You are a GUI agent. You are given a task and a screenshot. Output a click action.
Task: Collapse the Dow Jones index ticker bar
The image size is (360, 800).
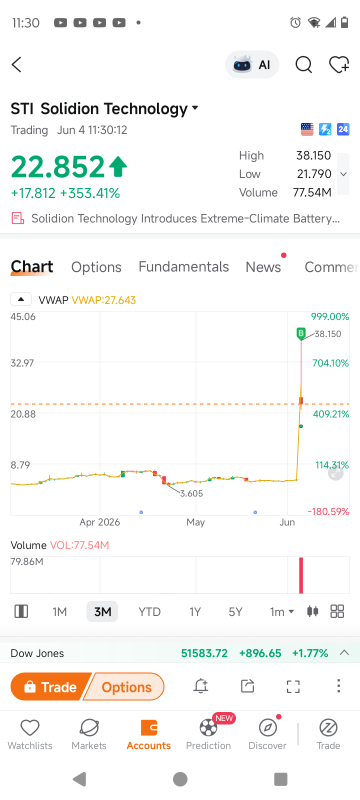tap(344, 653)
